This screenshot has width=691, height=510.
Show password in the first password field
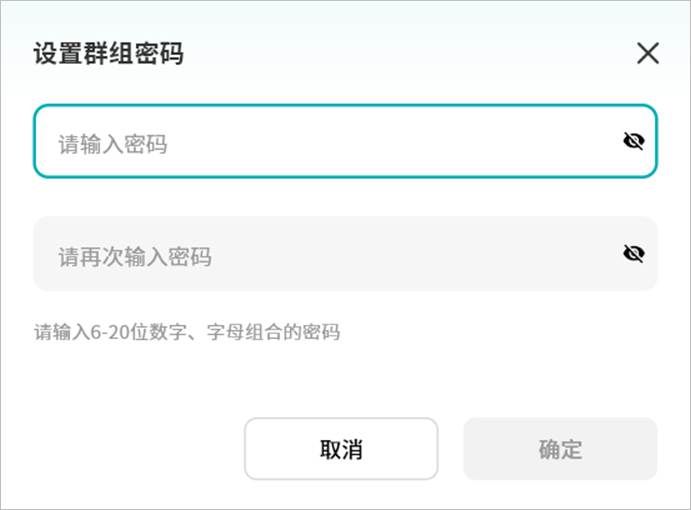[633, 142]
